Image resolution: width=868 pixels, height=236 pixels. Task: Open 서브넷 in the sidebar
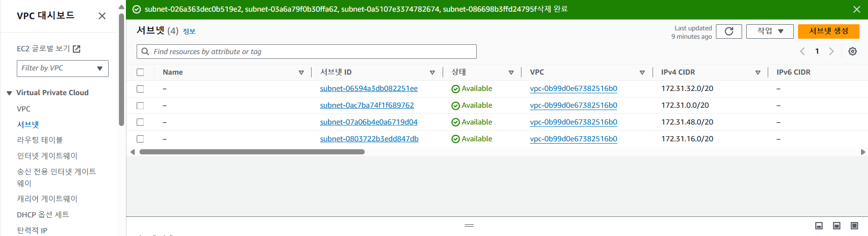click(28, 125)
